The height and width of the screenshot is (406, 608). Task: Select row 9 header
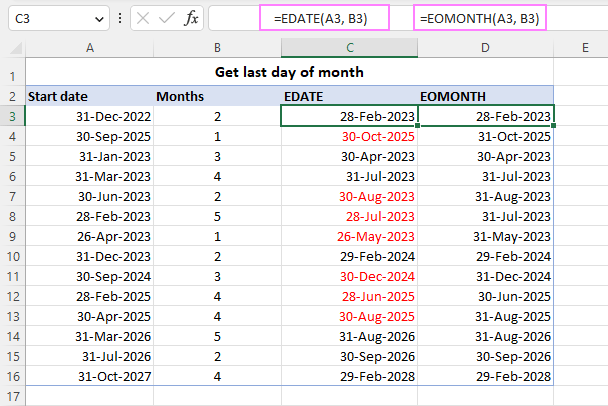(12, 236)
